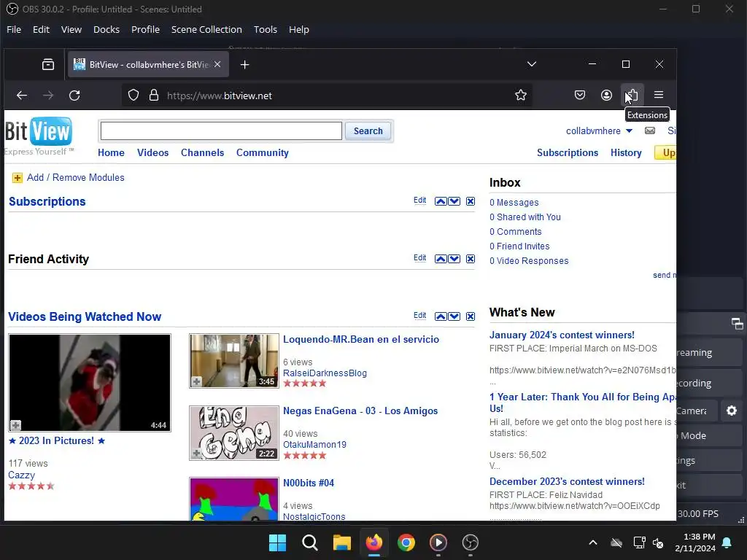The height and width of the screenshot is (560, 747).
Task: Edit the Friend Activity module
Action: pyautogui.click(x=419, y=257)
